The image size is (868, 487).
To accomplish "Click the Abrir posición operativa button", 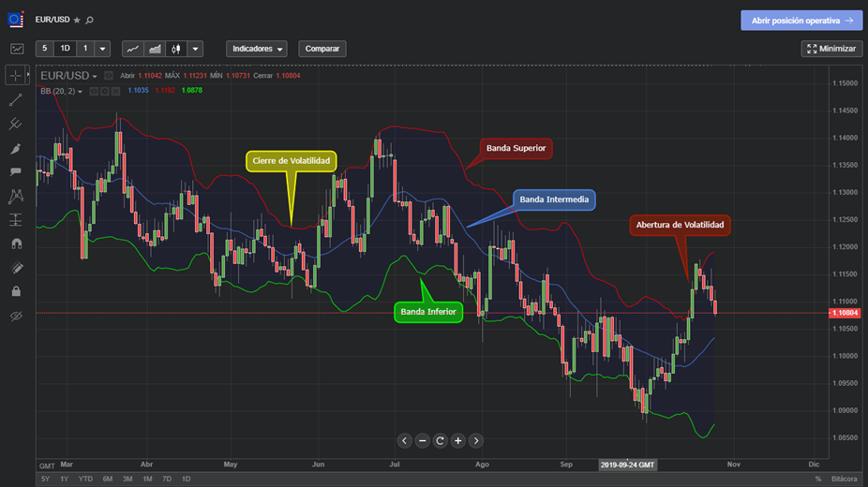I will pos(801,20).
